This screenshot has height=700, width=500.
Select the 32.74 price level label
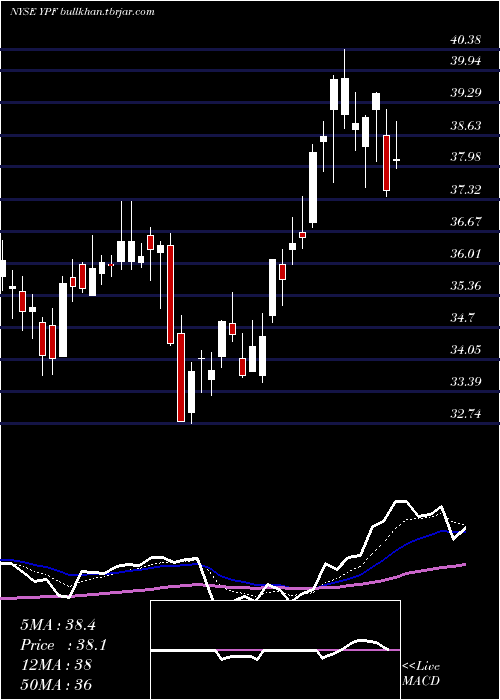(x=465, y=414)
